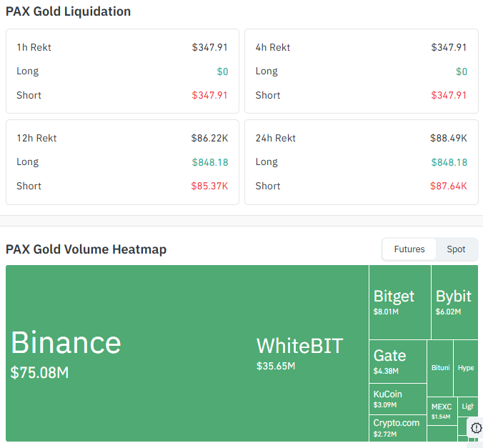
Task: Click the 4h Rekt label
Action: [x=273, y=47]
